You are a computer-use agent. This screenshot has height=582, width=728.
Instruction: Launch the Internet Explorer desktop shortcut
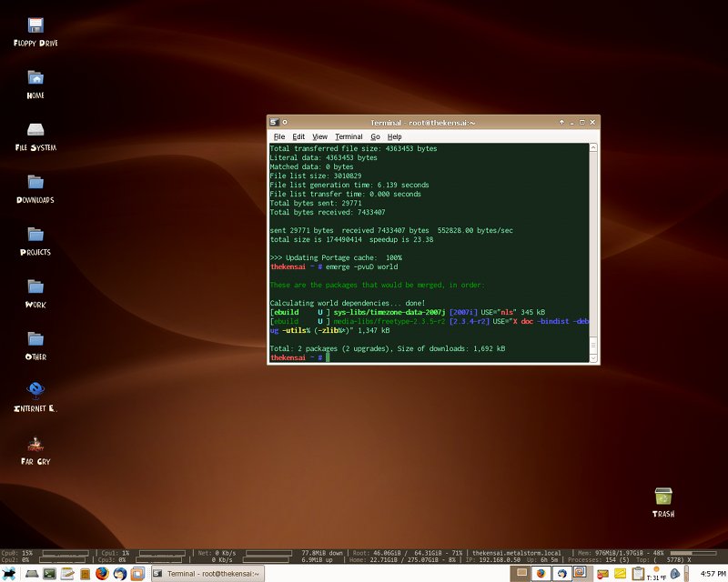tap(35, 391)
